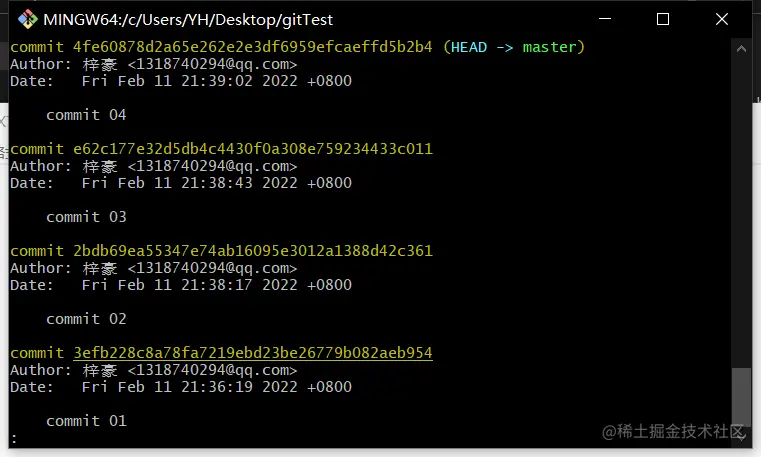Click the 'commit 01' message line

pos(86,421)
